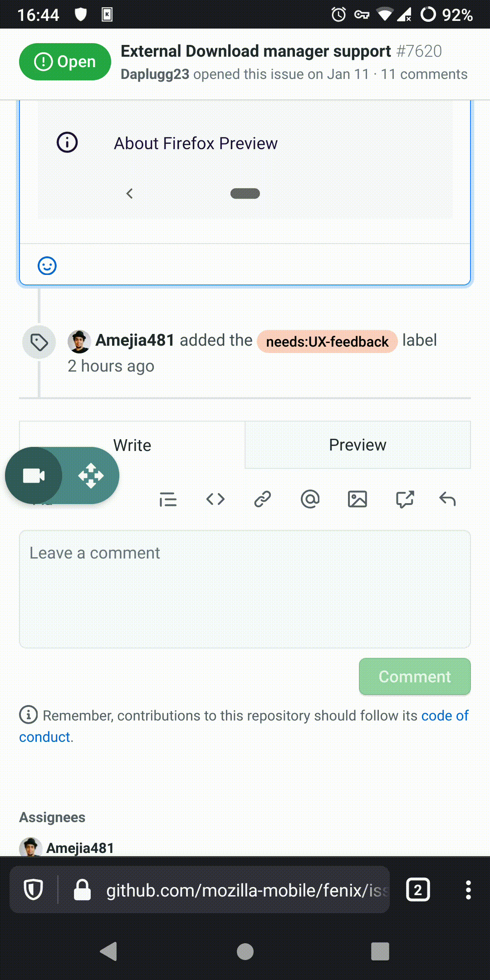Tap the 11 comments text in header

[x=424, y=74]
